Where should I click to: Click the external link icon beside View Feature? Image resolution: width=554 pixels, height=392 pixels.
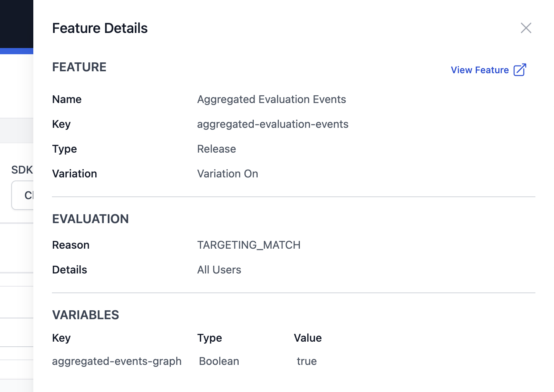coord(520,70)
